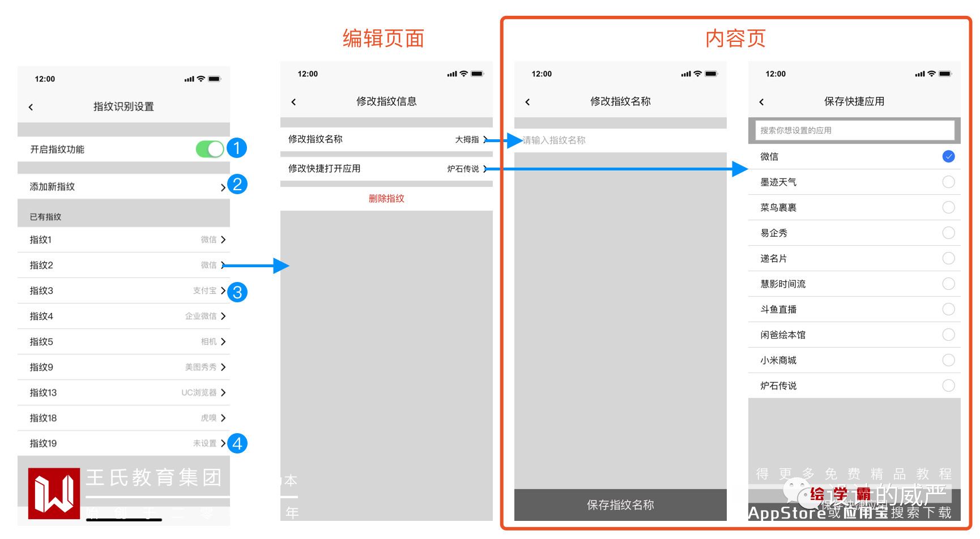This screenshot has width=980, height=539.
Task: Click battery icon on 指纹识别设置 screen
Action: pos(214,79)
